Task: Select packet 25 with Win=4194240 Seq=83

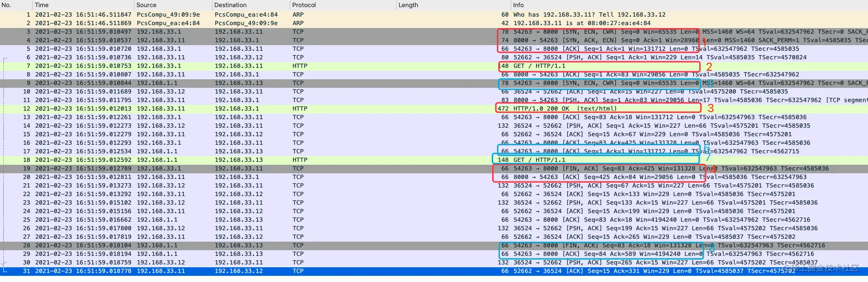Action: click(434, 220)
